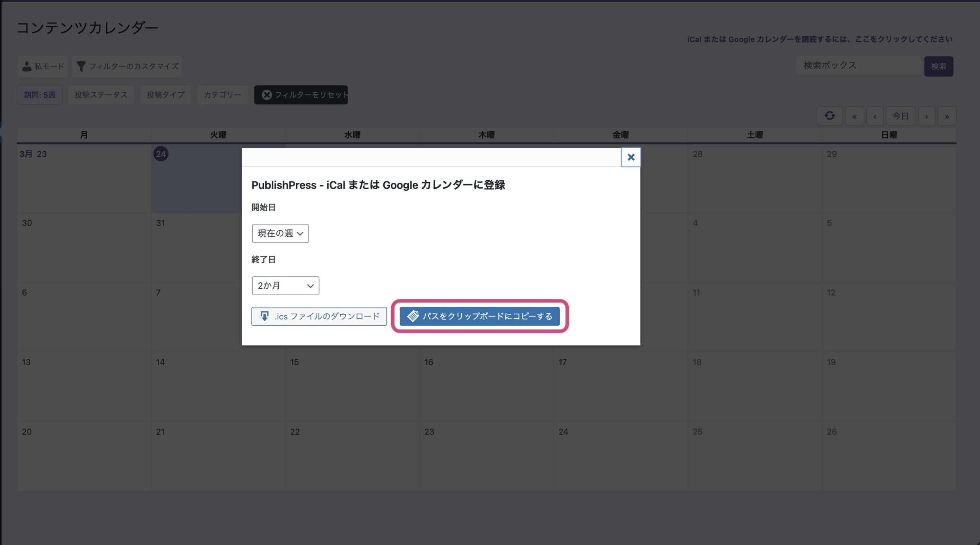Click the calendar refresh icon
This screenshot has height=545, width=980.
tap(829, 116)
